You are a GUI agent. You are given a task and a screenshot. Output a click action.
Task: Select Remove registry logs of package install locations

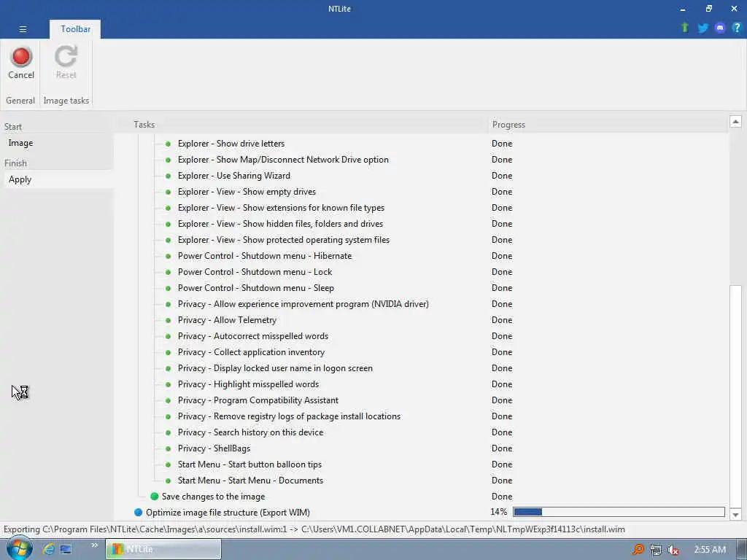tap(289, 416)
